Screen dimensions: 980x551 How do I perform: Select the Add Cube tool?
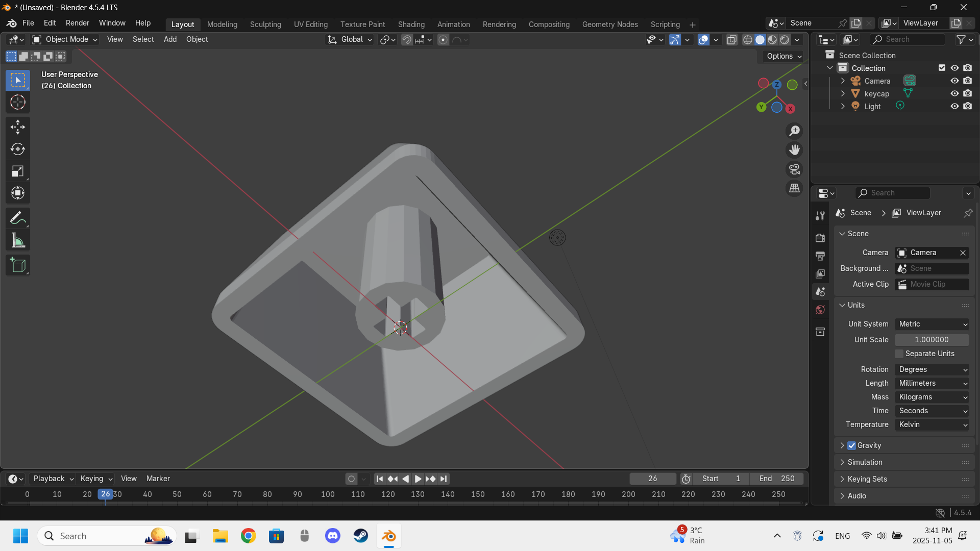[18, 265]
